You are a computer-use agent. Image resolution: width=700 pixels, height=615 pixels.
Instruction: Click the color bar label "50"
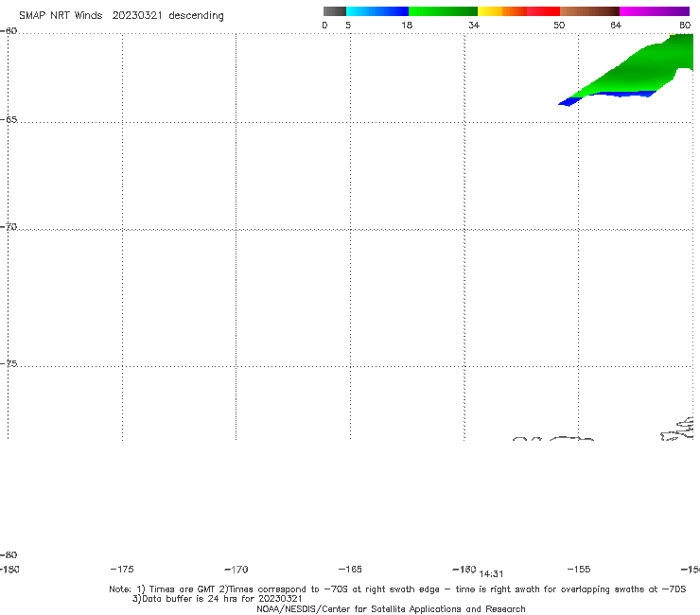pyautogui.click(x=559, y=25)
